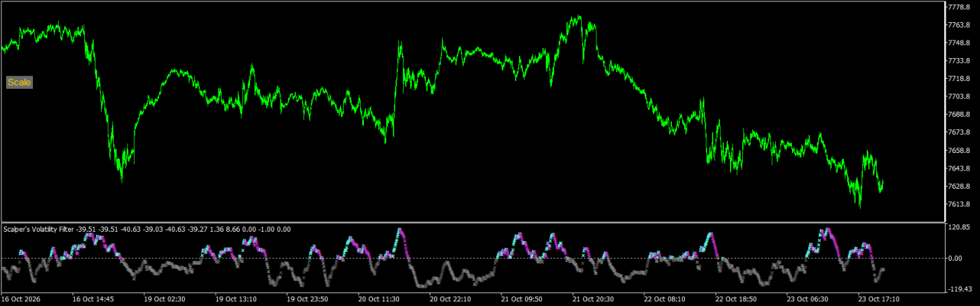The image size is (980, 306).
Task: Click the 7628.8 price axis label
Action: pyautogui.click(x=959, y=187)
